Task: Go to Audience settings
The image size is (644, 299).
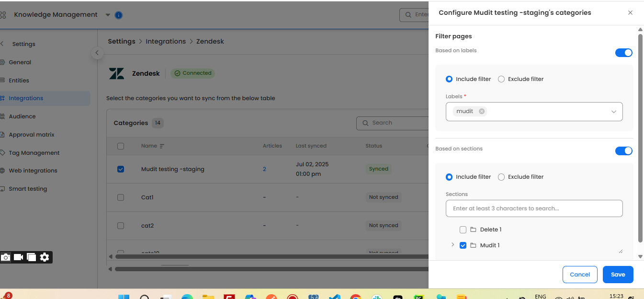Action: (x=22, y=116)
